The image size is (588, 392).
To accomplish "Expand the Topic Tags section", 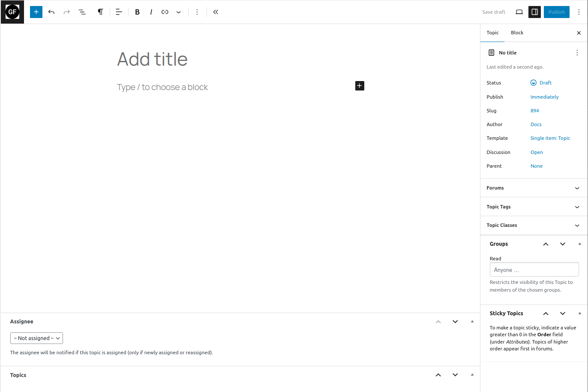I will [x=534, y=207].
